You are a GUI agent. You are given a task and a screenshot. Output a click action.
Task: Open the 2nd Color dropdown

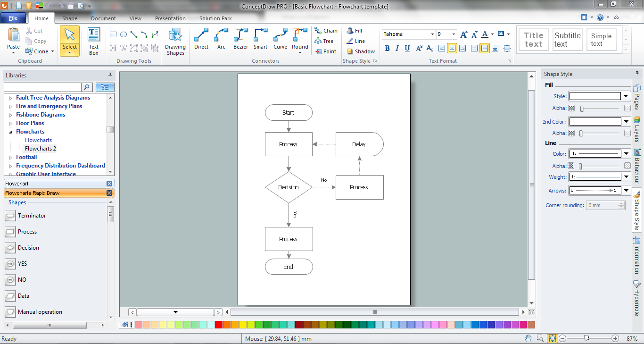tap(626, 122)
